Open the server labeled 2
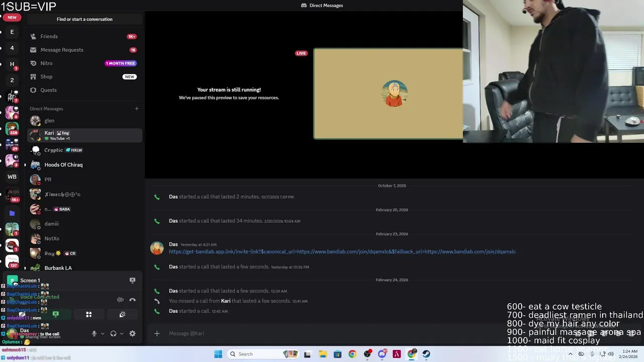The height and width of the screenshot is (362, 644). pos(12,80)
